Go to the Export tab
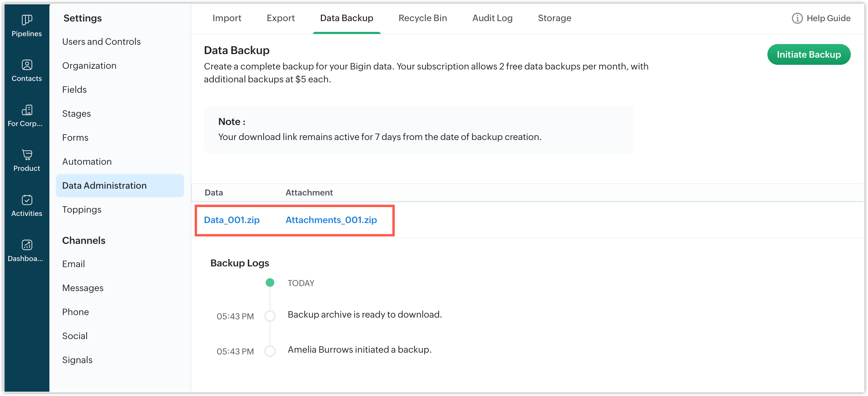This screenshot has height=396, width=868. pos(280,18)
